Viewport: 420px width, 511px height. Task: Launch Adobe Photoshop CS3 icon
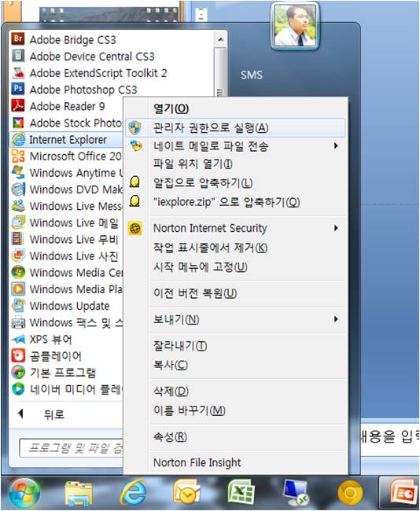18,89
